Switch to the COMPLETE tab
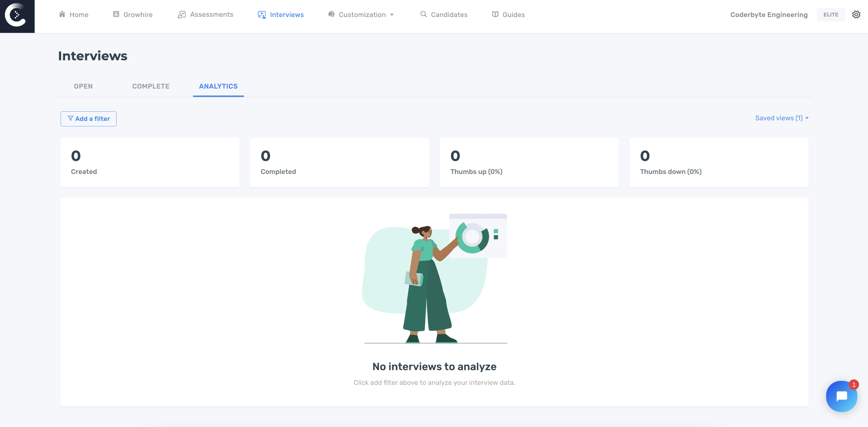 tap(151, 86)
